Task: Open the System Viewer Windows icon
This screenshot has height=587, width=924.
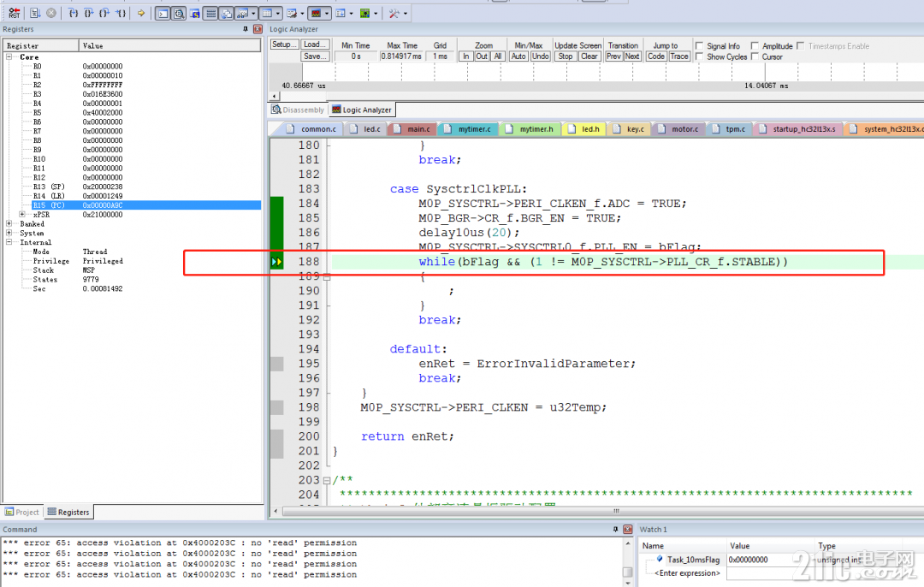Action: (364, 13)
